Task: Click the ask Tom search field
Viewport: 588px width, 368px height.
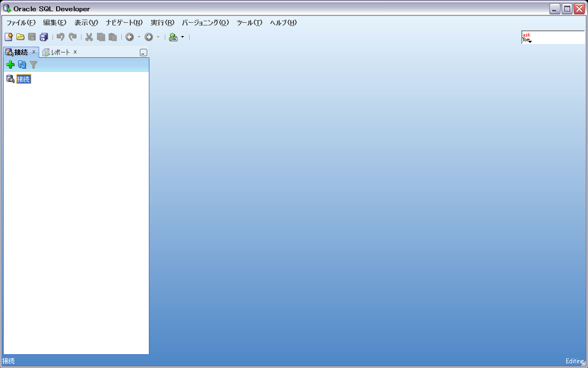Action: pos(553,37)
